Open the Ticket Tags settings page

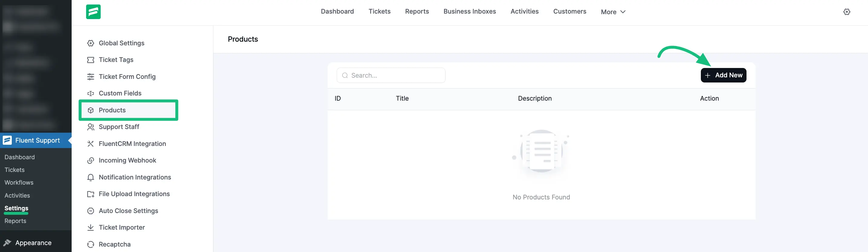coord(116,60)
